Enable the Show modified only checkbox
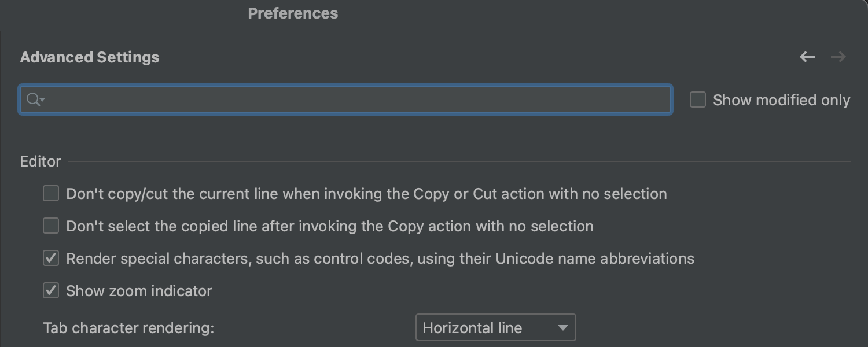Image resolution: width=868 pixels, height=347 pixels. [x=698, y=100]
